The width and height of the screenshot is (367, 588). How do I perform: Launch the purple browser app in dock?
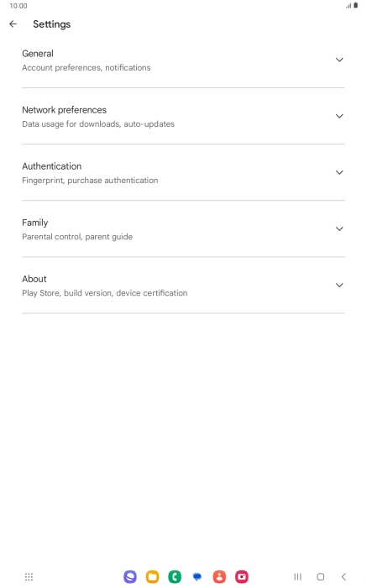click(130, 577)
